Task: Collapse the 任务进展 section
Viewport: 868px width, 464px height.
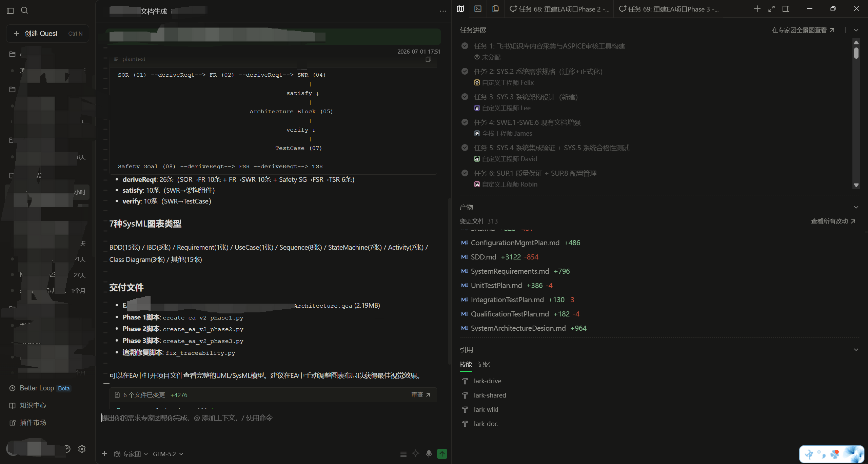Action: point(856,30)
